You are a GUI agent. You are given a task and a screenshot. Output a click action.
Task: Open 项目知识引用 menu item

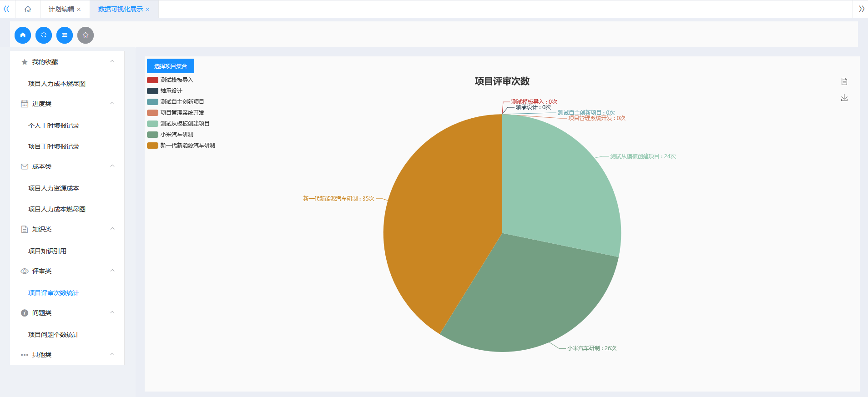tap(47, 251)
